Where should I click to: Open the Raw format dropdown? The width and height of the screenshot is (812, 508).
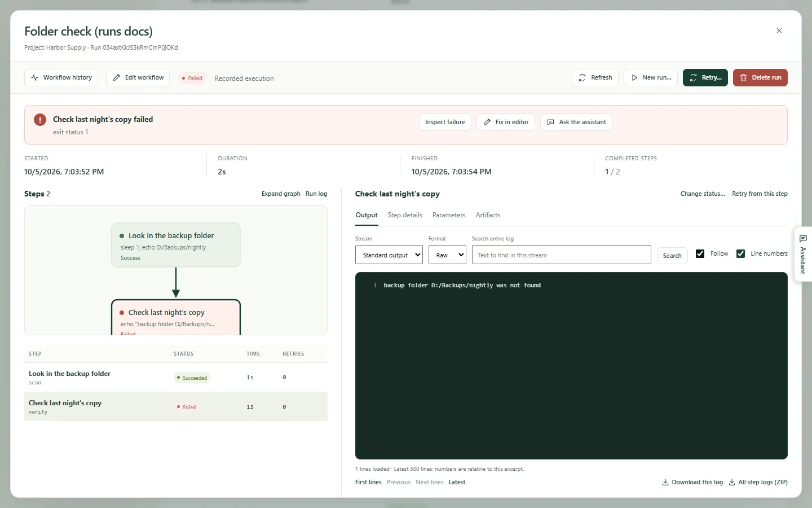tap(447, 255)
